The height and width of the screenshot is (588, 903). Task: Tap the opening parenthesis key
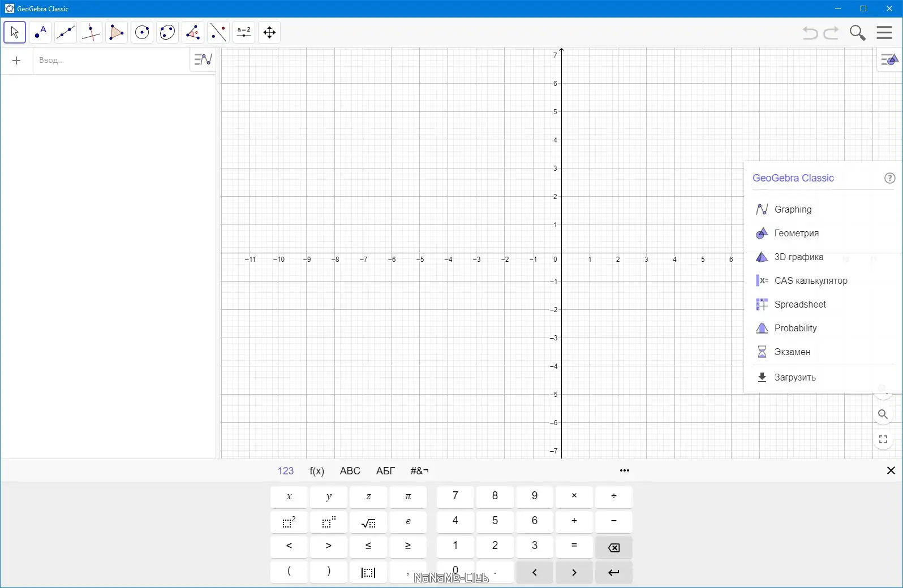click(x=289, y=572)
